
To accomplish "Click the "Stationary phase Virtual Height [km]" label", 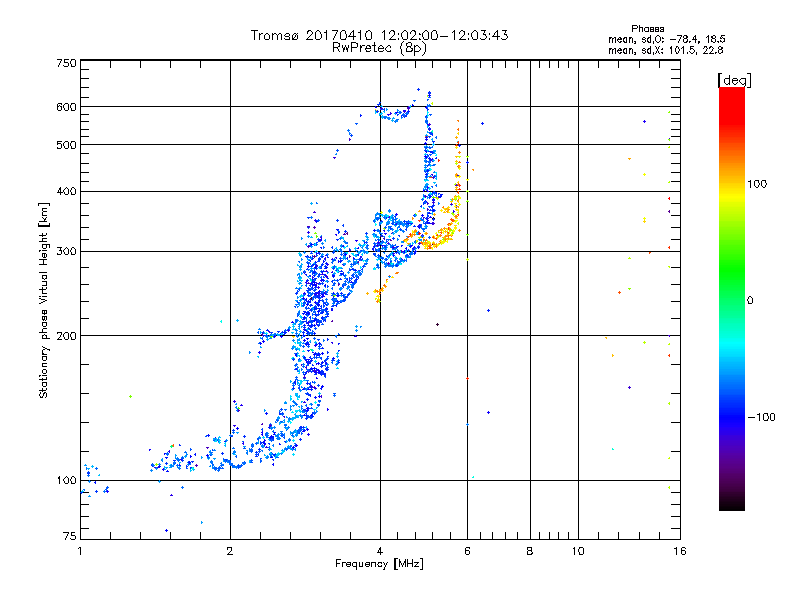I will click(44, 300).
